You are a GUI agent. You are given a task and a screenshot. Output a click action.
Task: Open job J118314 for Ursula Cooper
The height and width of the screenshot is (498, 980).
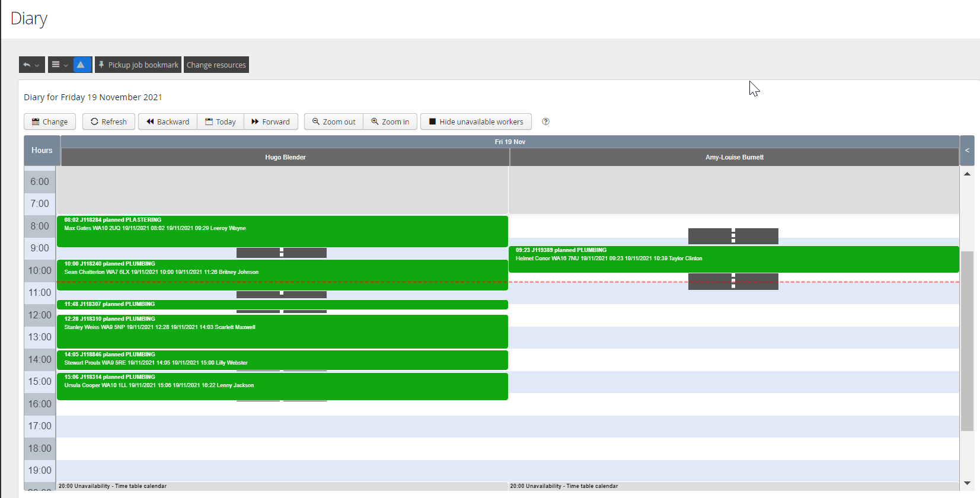coord(282,386)
